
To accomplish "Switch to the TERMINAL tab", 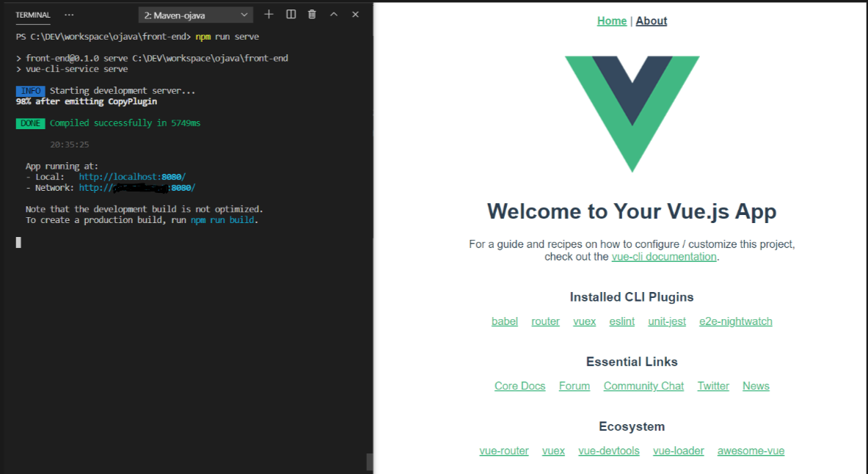I will click(x=33, y=15).
